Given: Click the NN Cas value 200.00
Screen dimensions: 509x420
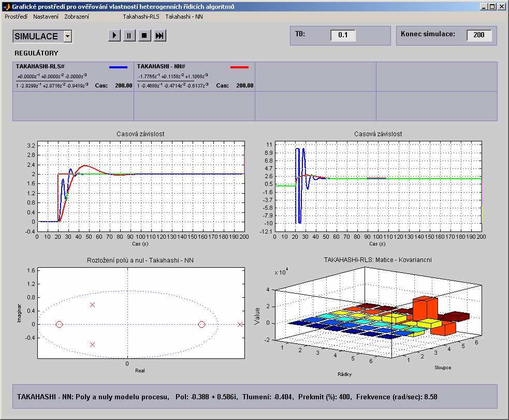Looking at the screenshot, I should (x=245, y=85).
